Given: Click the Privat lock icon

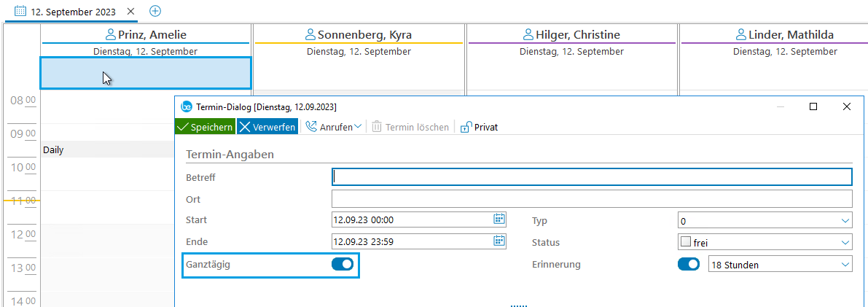Looking at the screenshot, I should [466, 127].
